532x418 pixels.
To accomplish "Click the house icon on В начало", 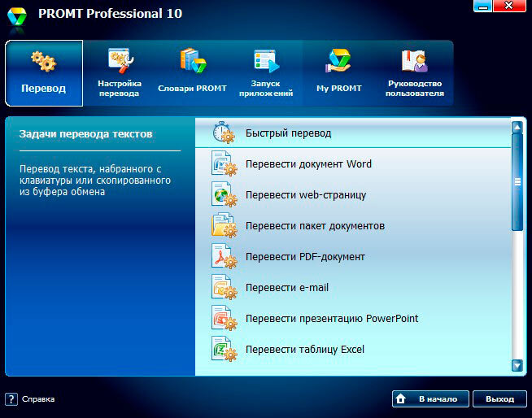I will [401, 398].
